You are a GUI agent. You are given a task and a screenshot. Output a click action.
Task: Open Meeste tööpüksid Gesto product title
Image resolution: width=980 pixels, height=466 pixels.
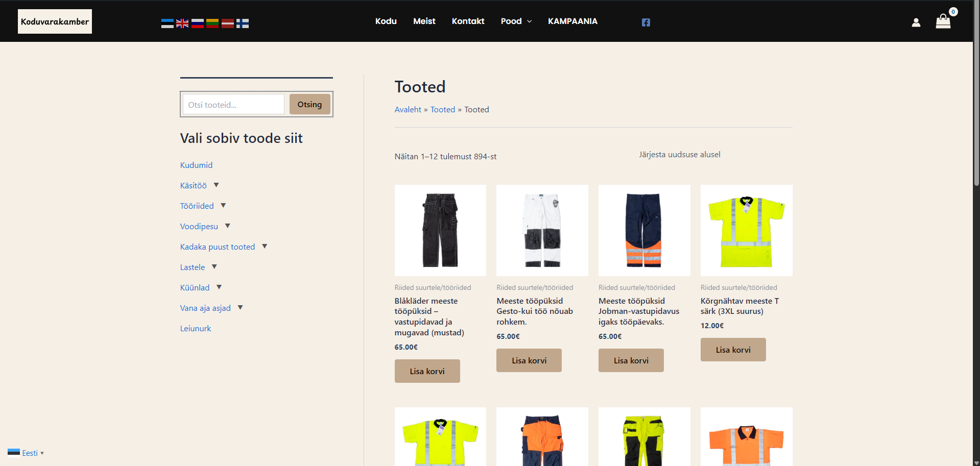(x=535, y=311)
